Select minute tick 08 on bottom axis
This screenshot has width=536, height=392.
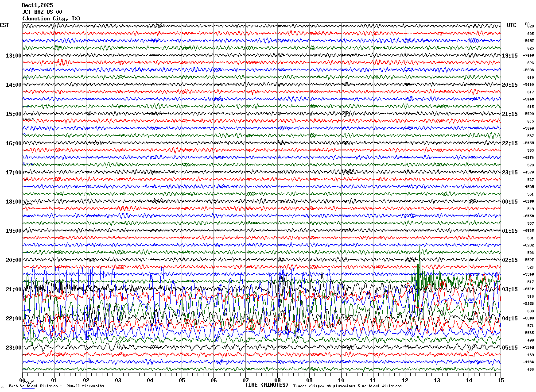tap(278, 380)
